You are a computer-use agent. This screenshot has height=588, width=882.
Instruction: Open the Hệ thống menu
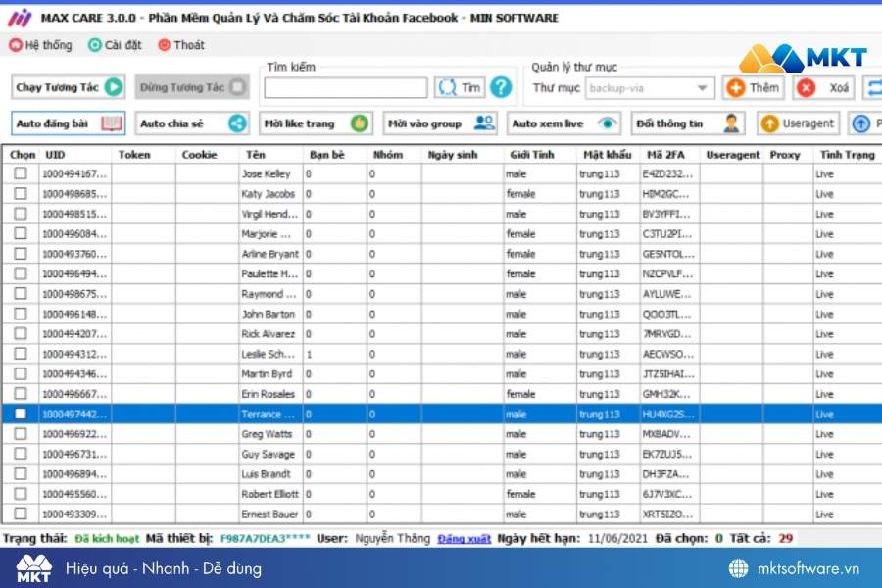[x=41, y=45]
